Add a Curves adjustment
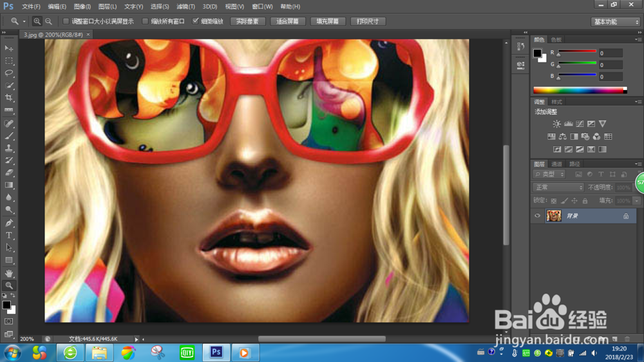The height and width of the screenshot is (362, 644). tap(580, 124)
